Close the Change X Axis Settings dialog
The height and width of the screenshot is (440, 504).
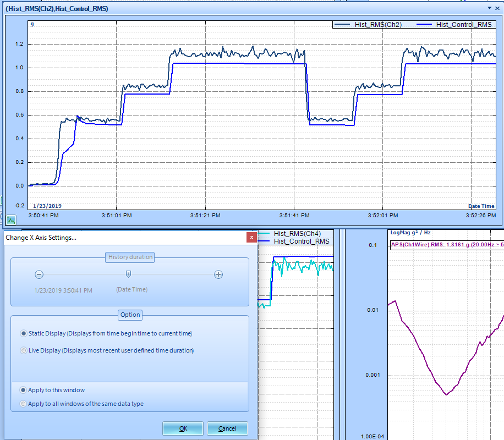[x=251, y=238]
